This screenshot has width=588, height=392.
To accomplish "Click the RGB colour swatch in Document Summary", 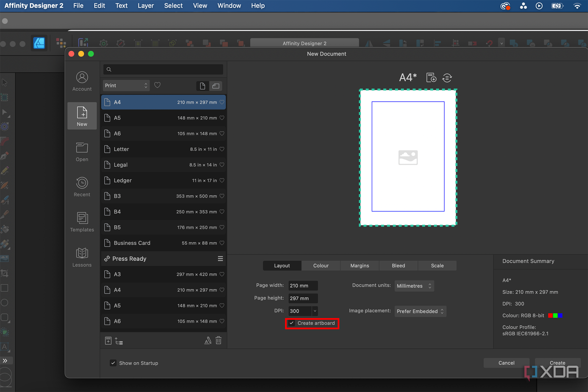I will 555,316.
